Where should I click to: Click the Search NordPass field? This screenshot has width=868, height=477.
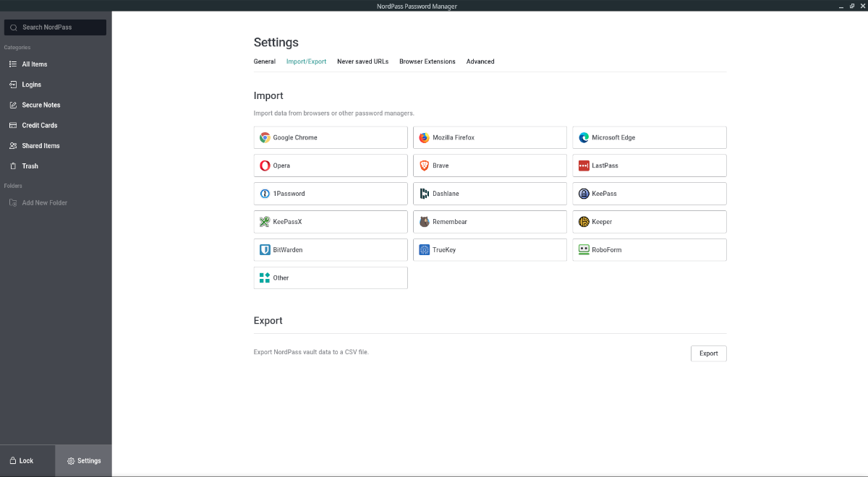coord(54,27)
